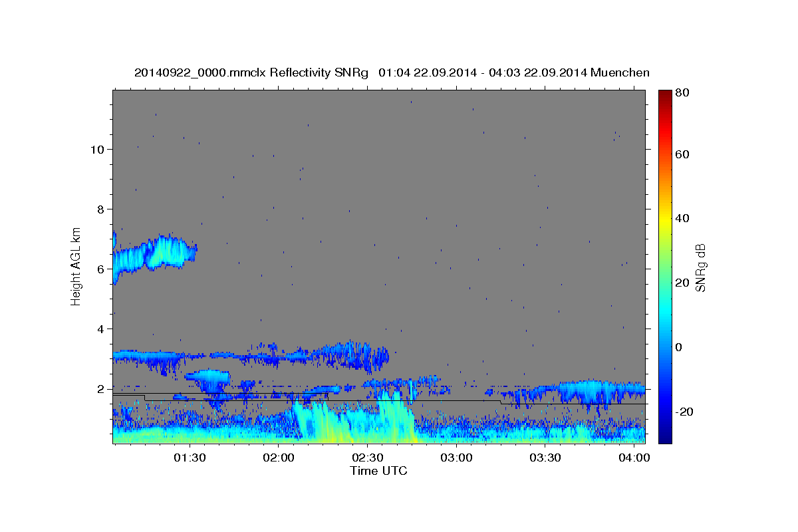Click the height tick label 10
Image resolution: width=798 pixels, height=532 pixels.
pos(97,149)
